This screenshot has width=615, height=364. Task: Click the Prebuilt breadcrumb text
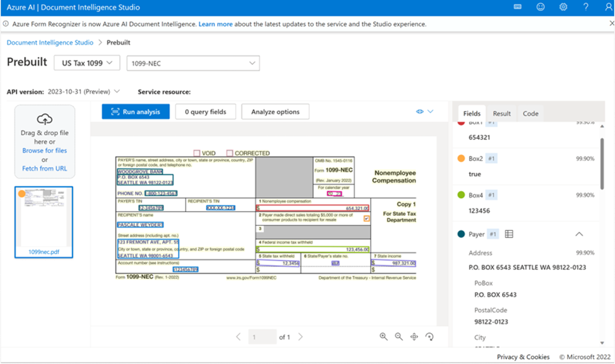point(119,42)
